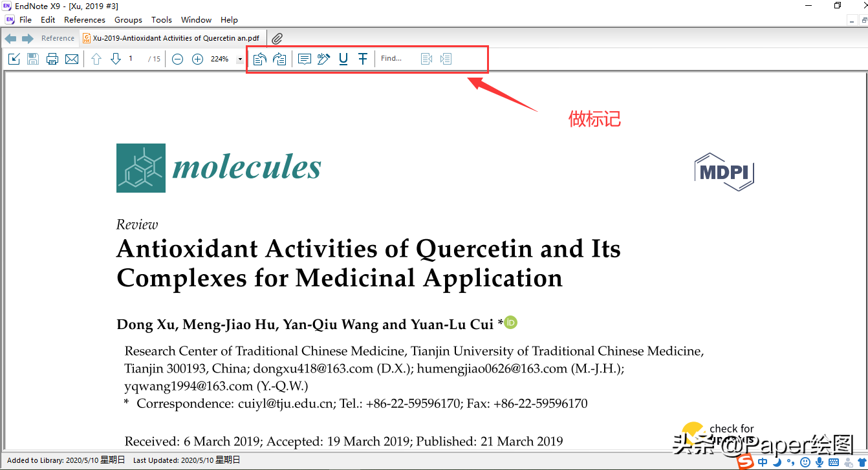Click the 'Added to Library' status text
868x470 pixels.
click(66, 460)
